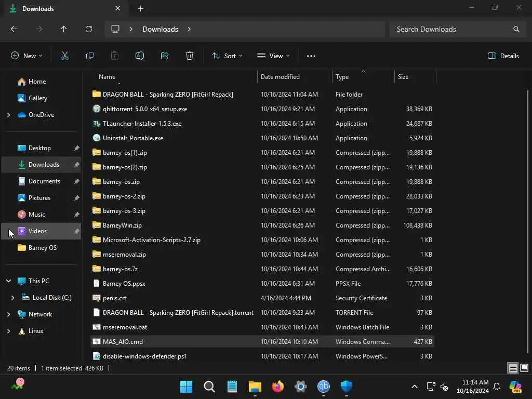Open Home in the sidebar
Viewport: 532px width, 399px height.
pyautogui.click(x=42, y=82)
